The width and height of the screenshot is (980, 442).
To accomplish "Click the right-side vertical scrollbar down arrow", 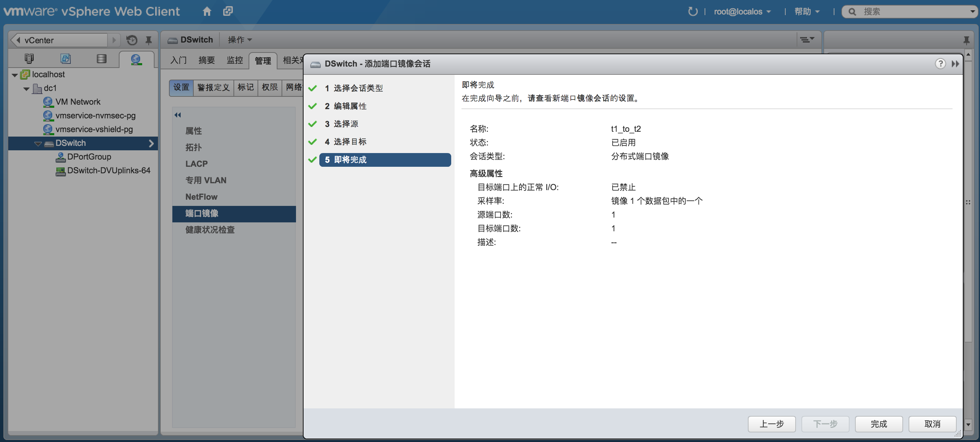I will [x=968, y=424].
